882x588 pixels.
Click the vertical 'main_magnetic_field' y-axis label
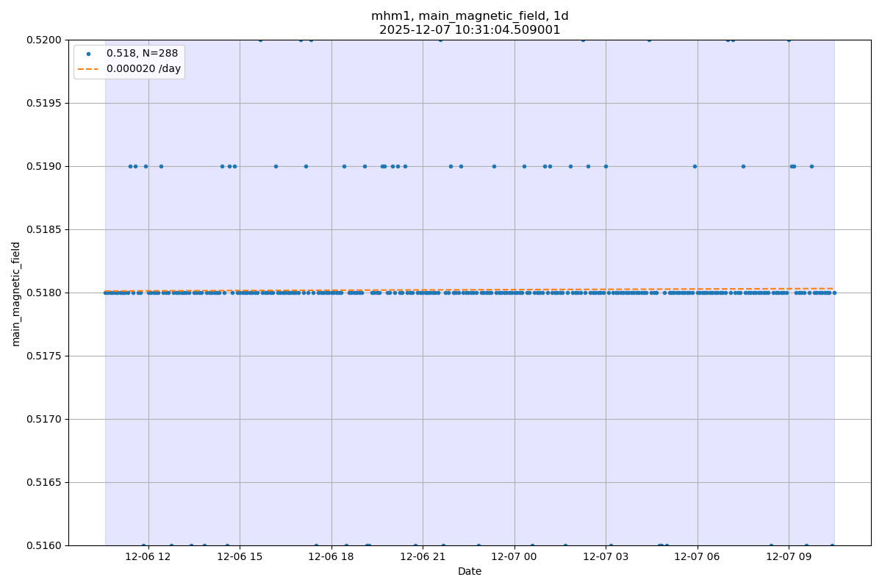(x=16, y=293)
